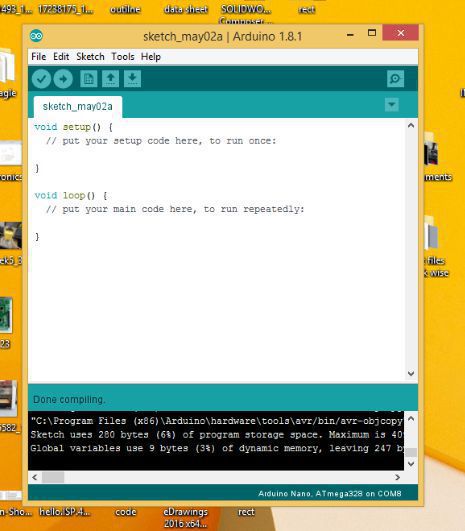Select the bottom 'rect' desktop icon

246,512
